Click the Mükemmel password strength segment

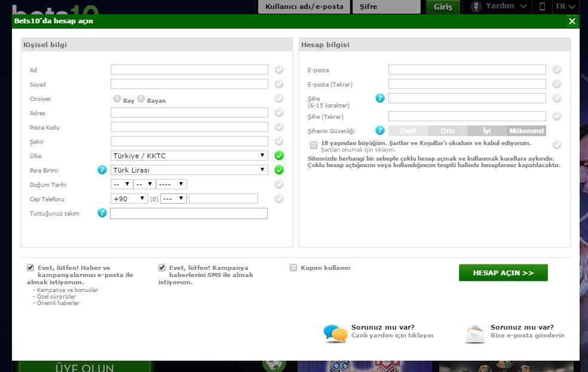coord(526,131)
